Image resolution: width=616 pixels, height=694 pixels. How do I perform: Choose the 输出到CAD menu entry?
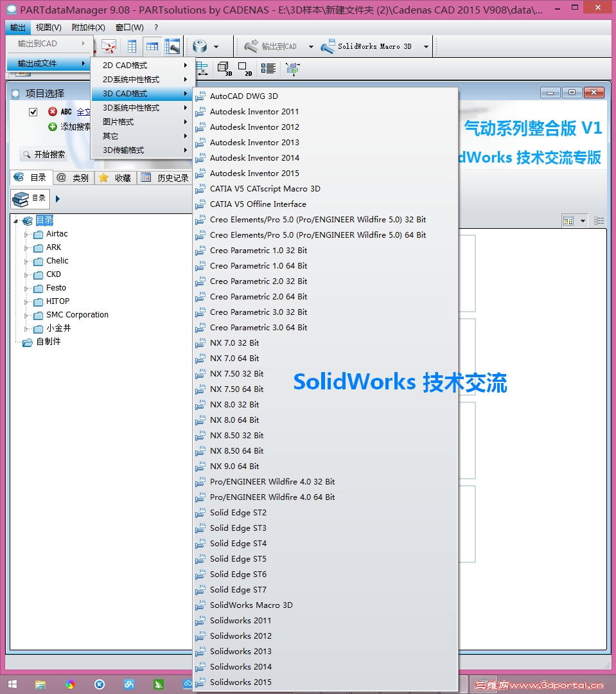(51, 44)
